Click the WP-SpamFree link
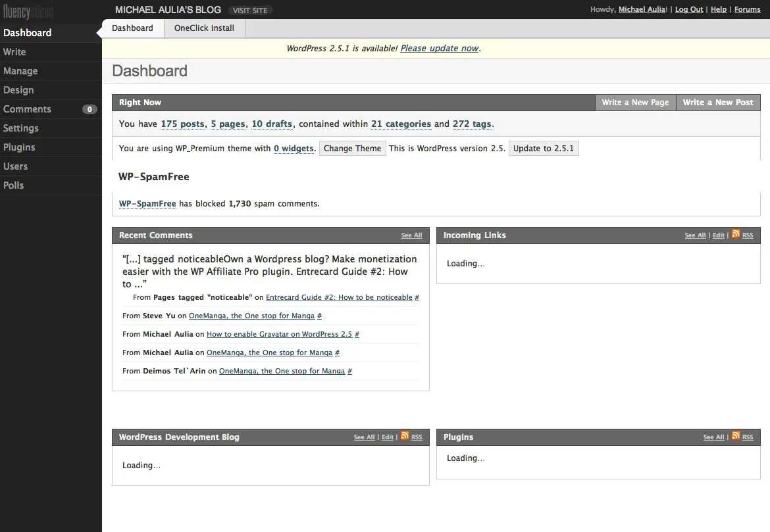Screen dimensions: 770x532 click(x=147, y=204)
